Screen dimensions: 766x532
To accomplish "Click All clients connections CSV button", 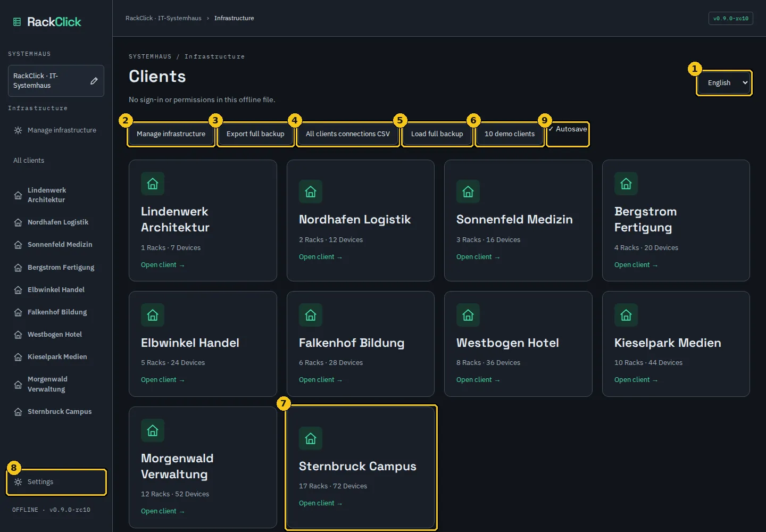I will [x=348, y=134].
